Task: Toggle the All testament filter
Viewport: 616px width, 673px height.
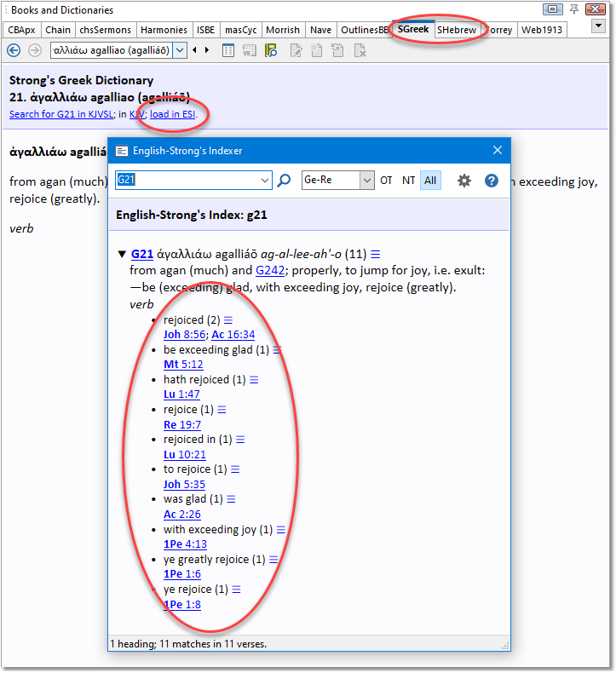Action: pyautogui.click(x=430, y=181)
